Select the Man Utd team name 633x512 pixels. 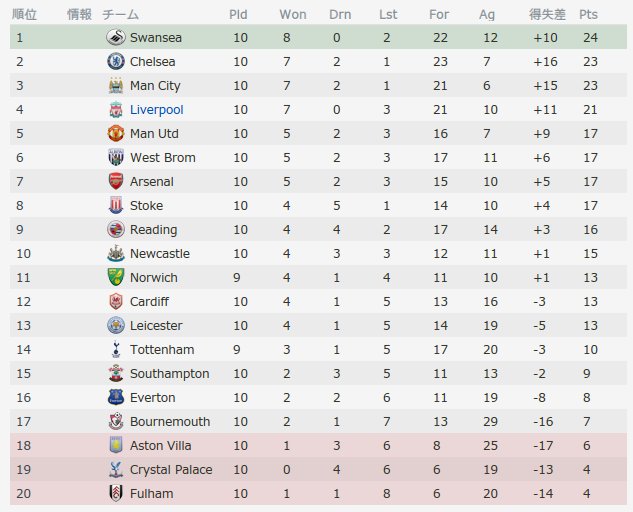coord(154,134)
